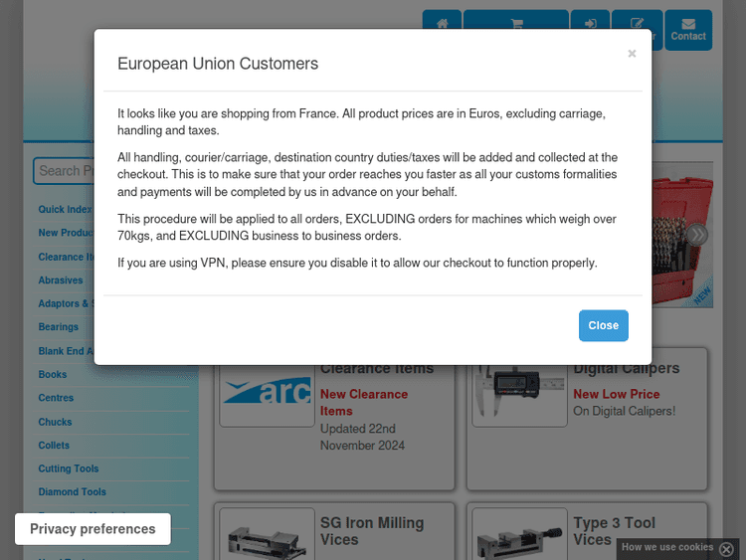Open Books category
Viewport: 746px width, 560px height.
53,374
